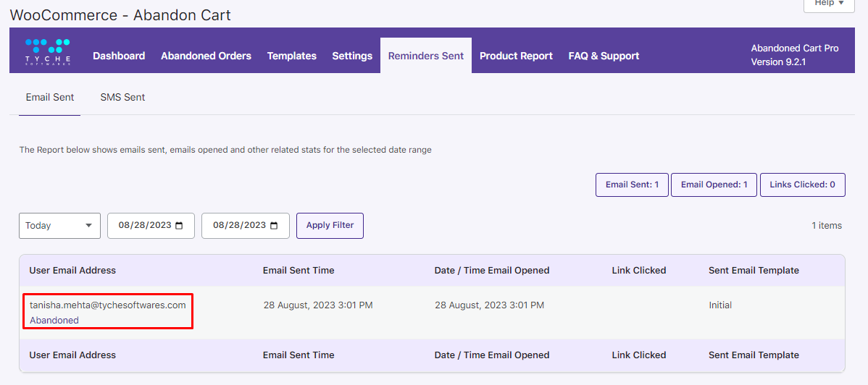The image size is (868, 385).
Task: Open calendar picker in start date field
Action: tap(179, 226)
